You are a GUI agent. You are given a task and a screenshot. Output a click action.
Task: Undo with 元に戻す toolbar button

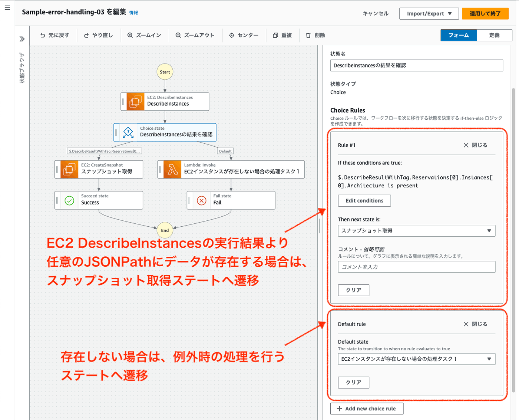click(x=54, y=35)
